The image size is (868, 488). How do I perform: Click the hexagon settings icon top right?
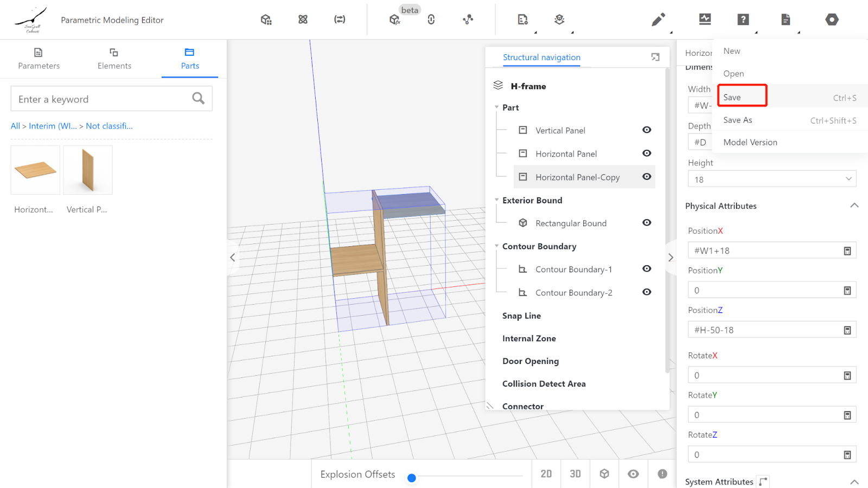[832, 20]
